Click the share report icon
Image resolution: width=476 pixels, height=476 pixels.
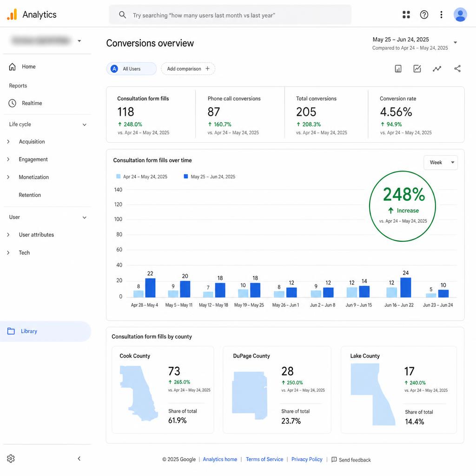457,69
